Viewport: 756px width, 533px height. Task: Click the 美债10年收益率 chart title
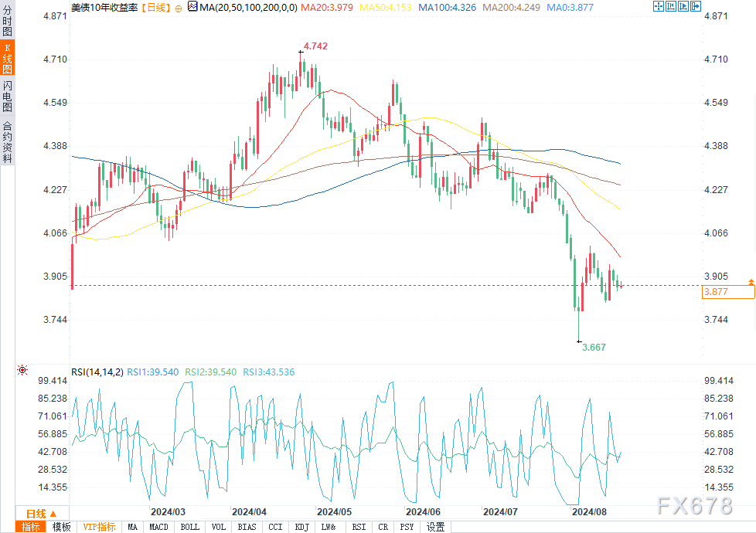click(104, 8)
